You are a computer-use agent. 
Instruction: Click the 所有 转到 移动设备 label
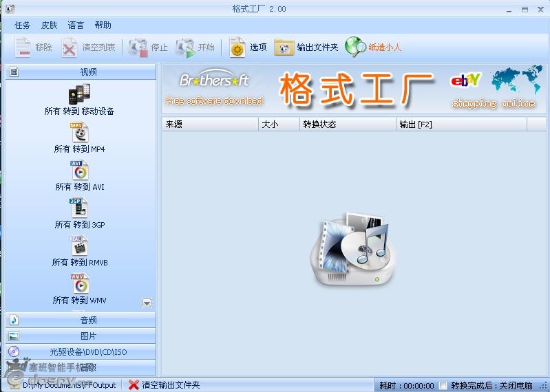point(79,111)
